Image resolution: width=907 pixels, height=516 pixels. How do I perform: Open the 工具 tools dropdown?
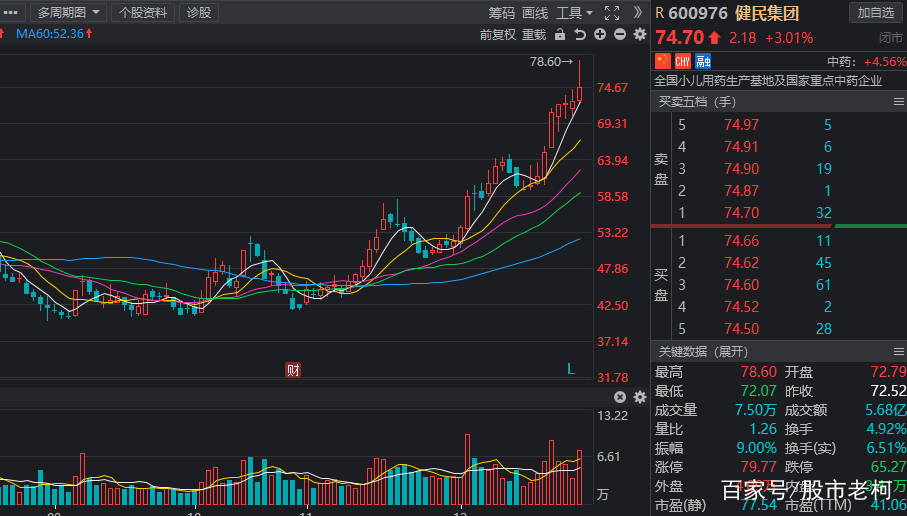574,12
